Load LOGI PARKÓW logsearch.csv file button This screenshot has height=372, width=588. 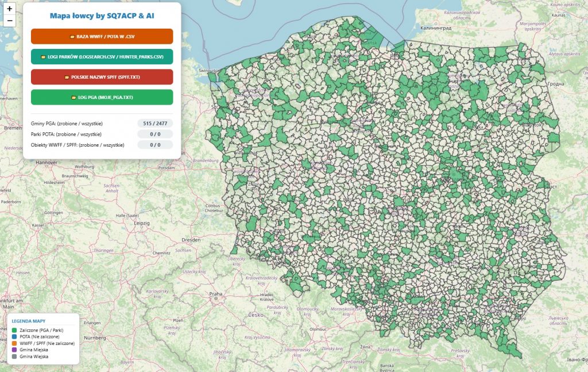coord(102,56)
